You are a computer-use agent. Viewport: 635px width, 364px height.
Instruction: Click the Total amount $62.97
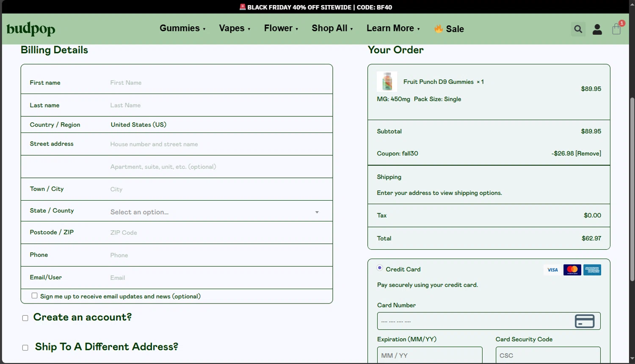pos(591,238)
